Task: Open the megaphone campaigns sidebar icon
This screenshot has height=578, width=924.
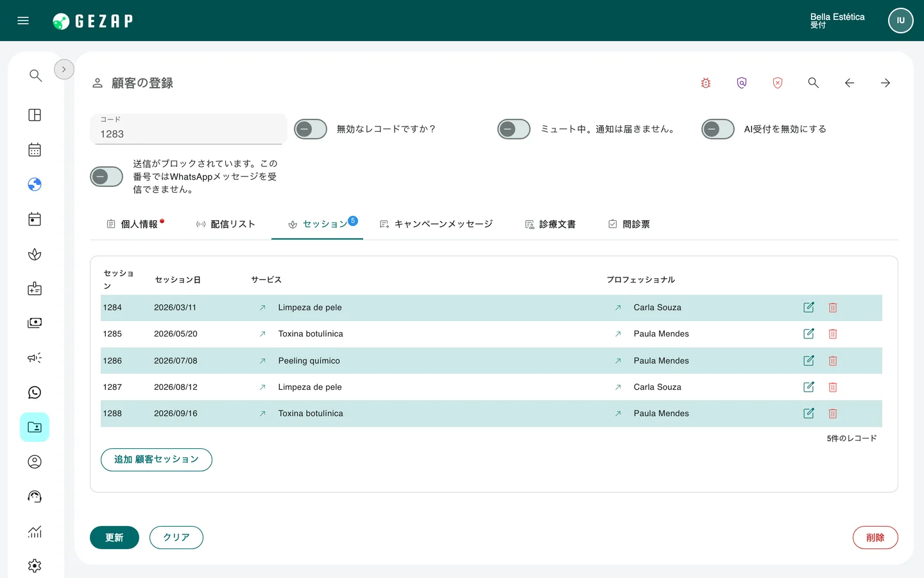Action: point(35,358)
